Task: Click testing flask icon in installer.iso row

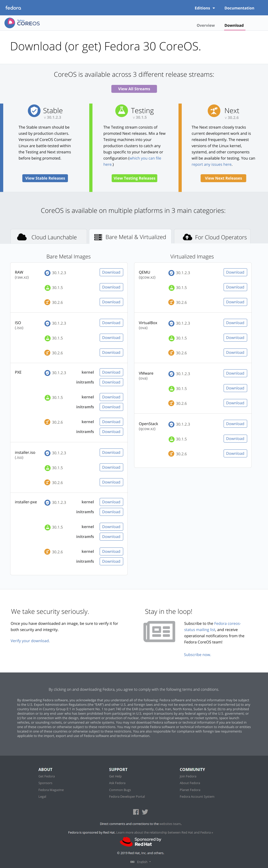Action: coord(47,468)
